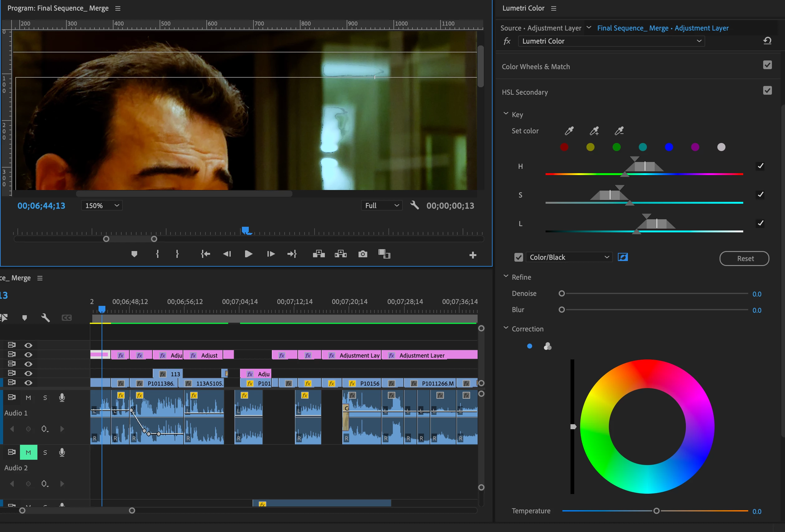Collapse the Refine section

coord(506,277)
